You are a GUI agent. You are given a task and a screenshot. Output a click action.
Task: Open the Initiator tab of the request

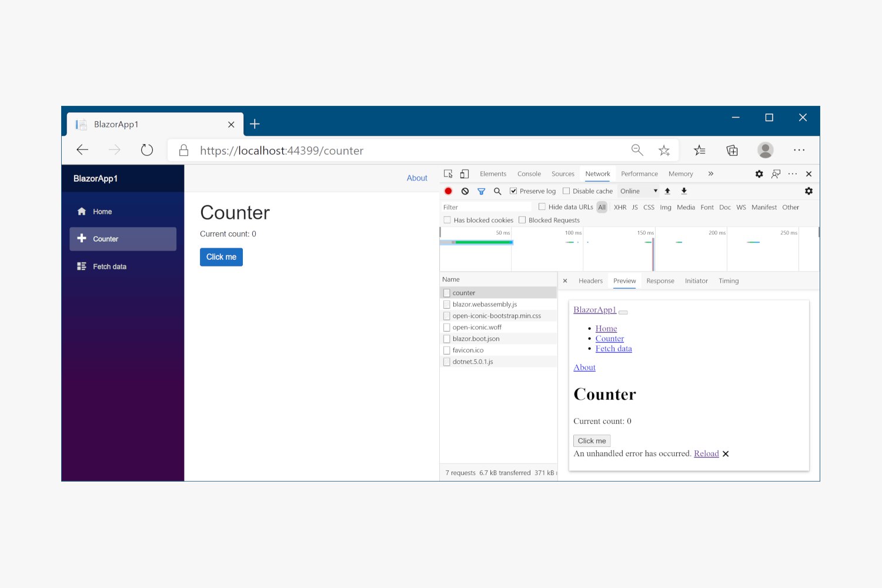click(x=696, y=281)
